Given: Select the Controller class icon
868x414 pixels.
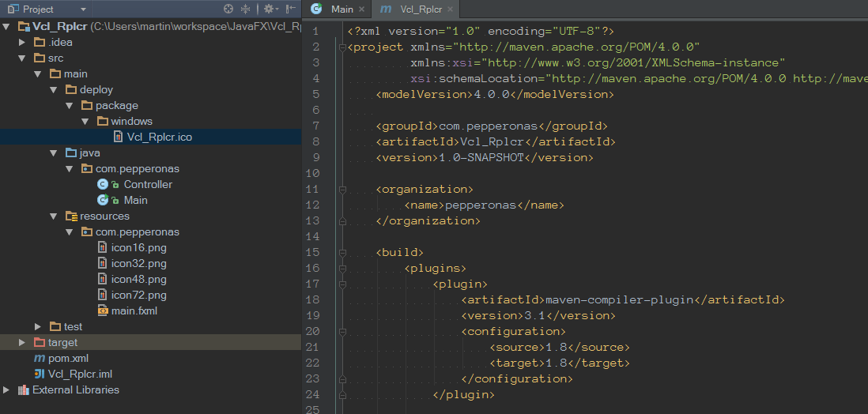Looking at the screenshot, I should [102, 184].
